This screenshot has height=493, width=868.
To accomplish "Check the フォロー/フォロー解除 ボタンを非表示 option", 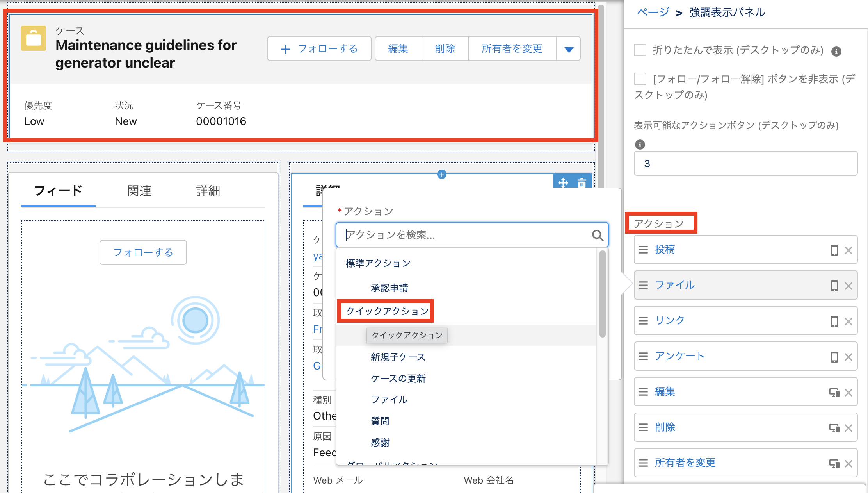I will [640, 79].
